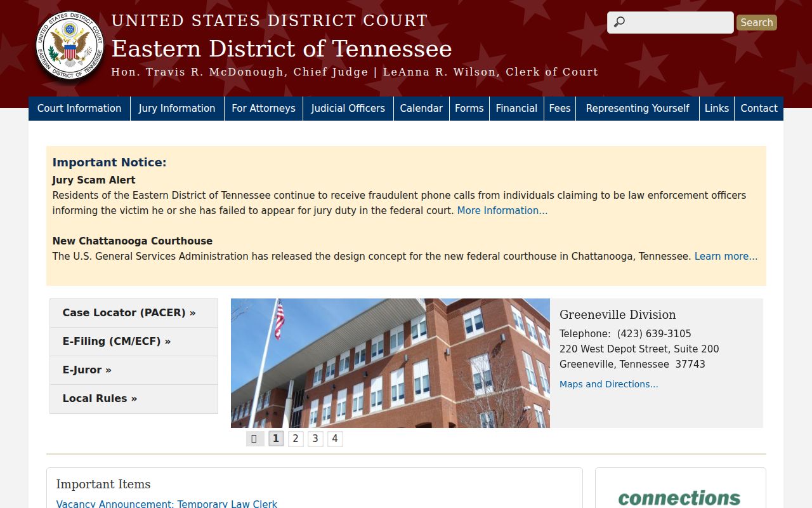This screenshot has height=508, width=812.
Task: Open the Judicial Officers menu
Action: click(x=348, y=109)
